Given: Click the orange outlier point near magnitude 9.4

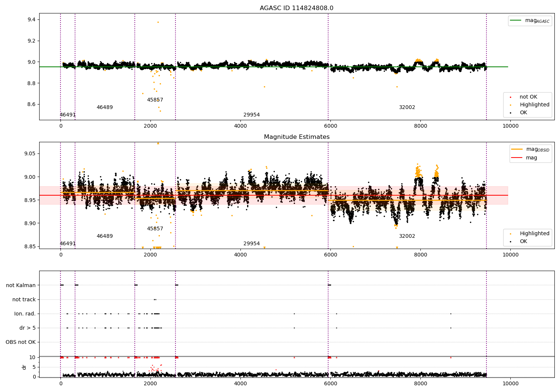Looking at the screenshot, I should [x=158, y=22].
